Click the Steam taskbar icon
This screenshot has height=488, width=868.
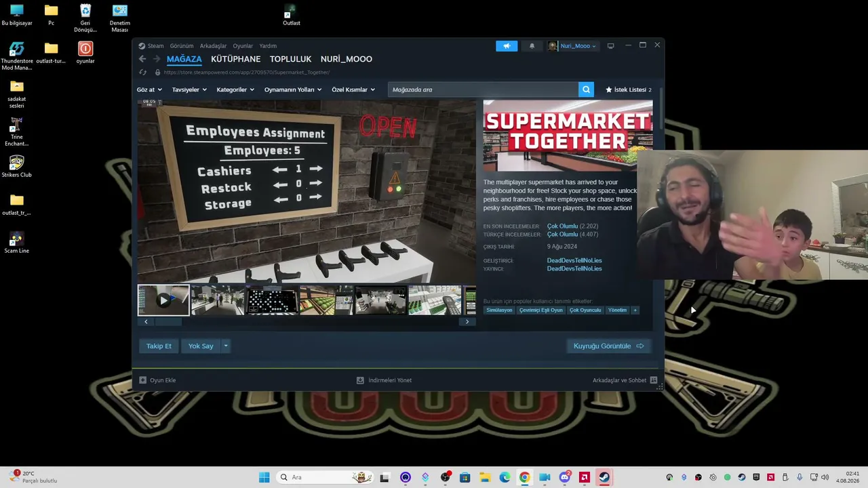coord(604,477)
